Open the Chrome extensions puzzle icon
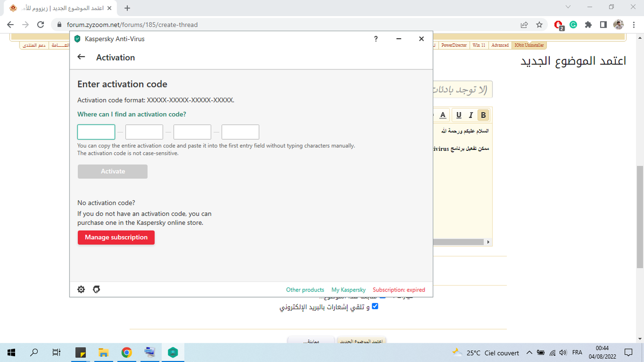 (588, 25)
